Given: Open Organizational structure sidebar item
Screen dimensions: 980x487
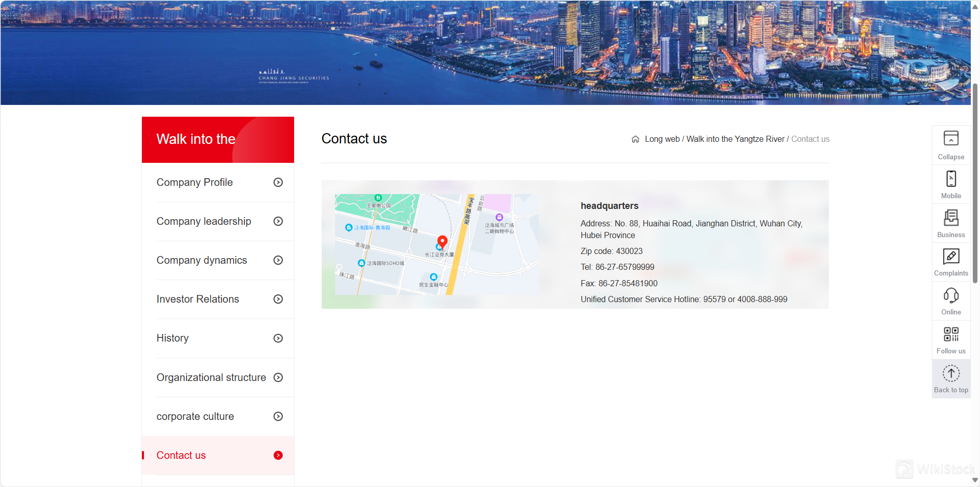Looking at the screenshot, I should point(211,377).
